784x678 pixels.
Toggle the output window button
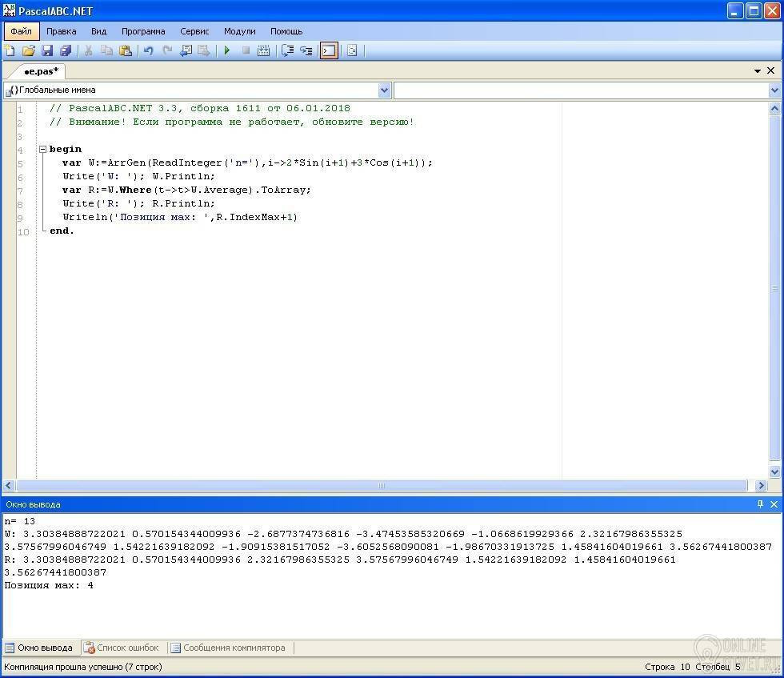pyautogui.click(x=329, y=50)
